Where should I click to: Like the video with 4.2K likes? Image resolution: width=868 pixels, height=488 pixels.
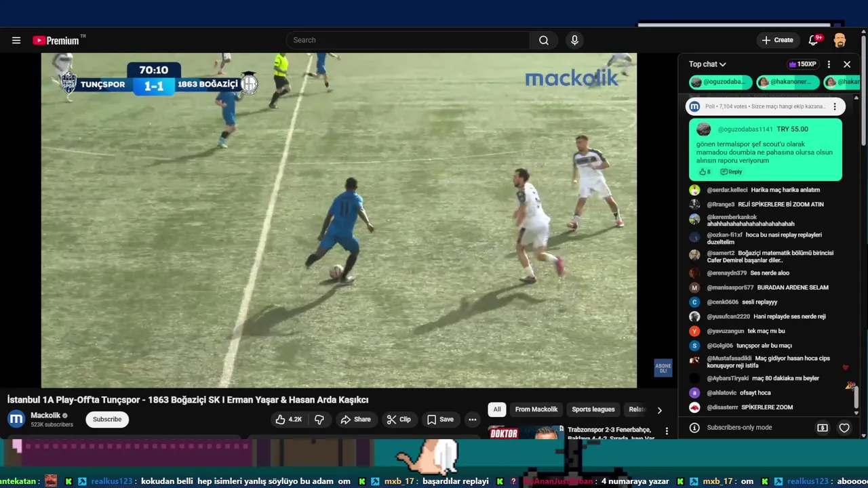(288, 420)
